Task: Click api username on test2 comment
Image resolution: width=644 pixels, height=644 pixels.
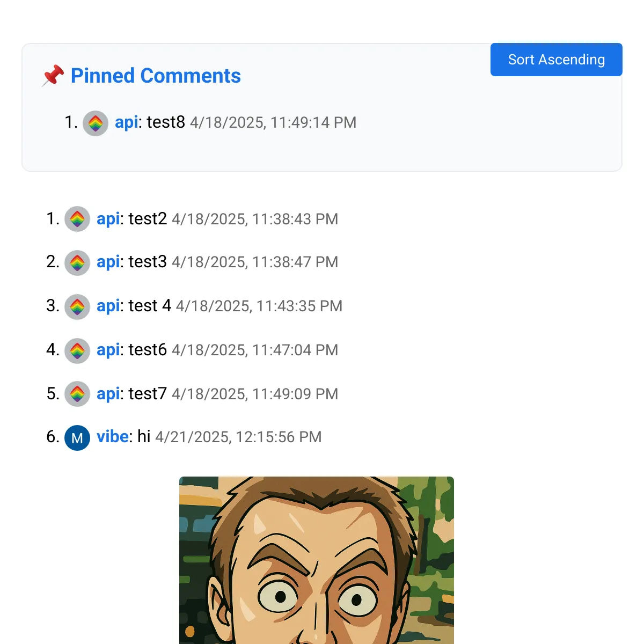Action: (108, 219)
